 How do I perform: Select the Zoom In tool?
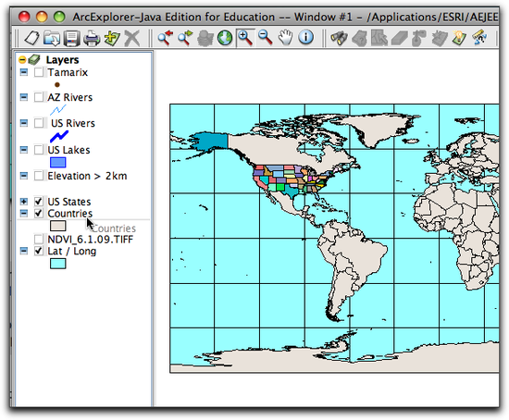point(245,38)
